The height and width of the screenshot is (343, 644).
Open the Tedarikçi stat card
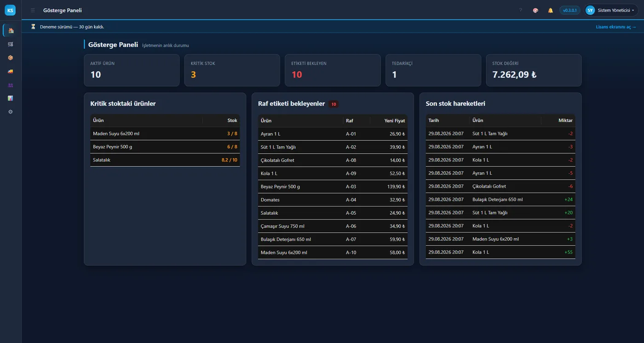[433, 70]
